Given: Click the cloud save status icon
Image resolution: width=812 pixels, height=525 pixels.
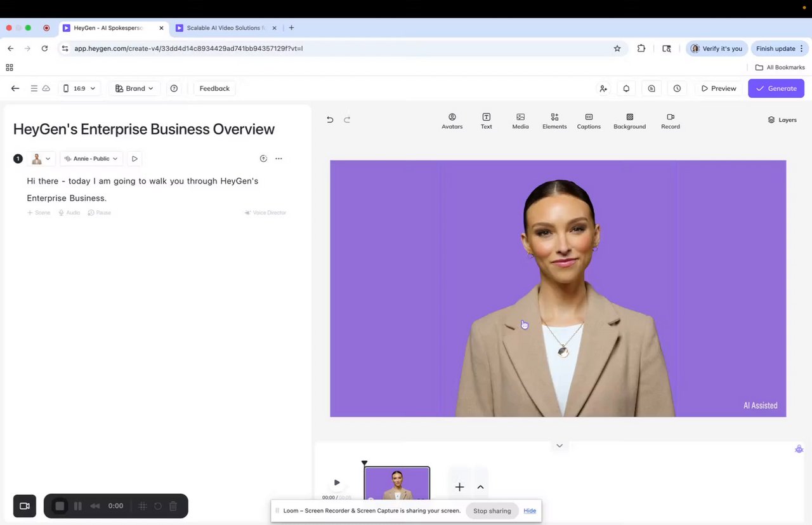Looking at the screenshot, I should 46,88.
